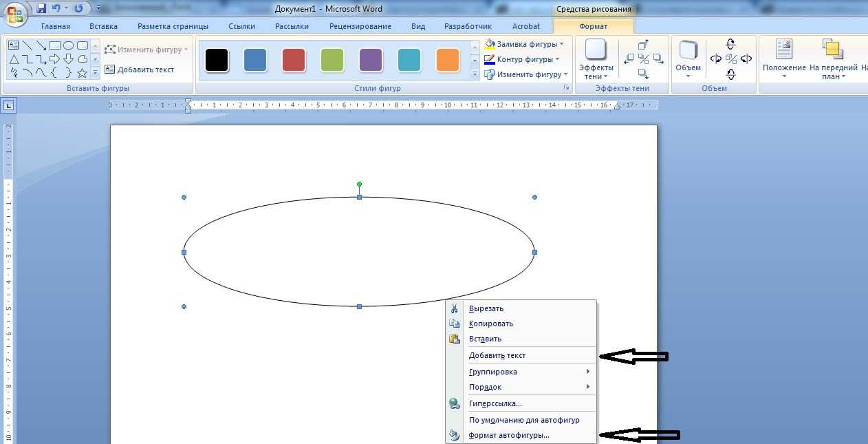Open the Acrobat tab
The height and width of the screenshot is (444, 868).
point(526,26)
